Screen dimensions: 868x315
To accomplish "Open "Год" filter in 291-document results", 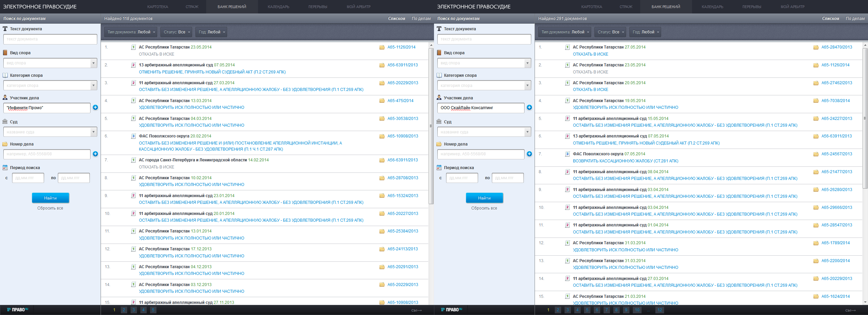I will point(645,32).
